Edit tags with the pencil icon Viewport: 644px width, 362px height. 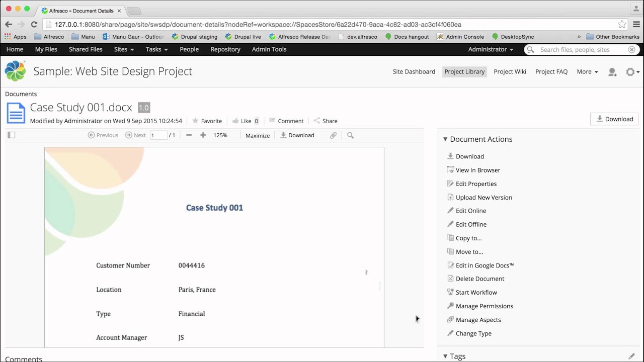click(x=631, y=356)
